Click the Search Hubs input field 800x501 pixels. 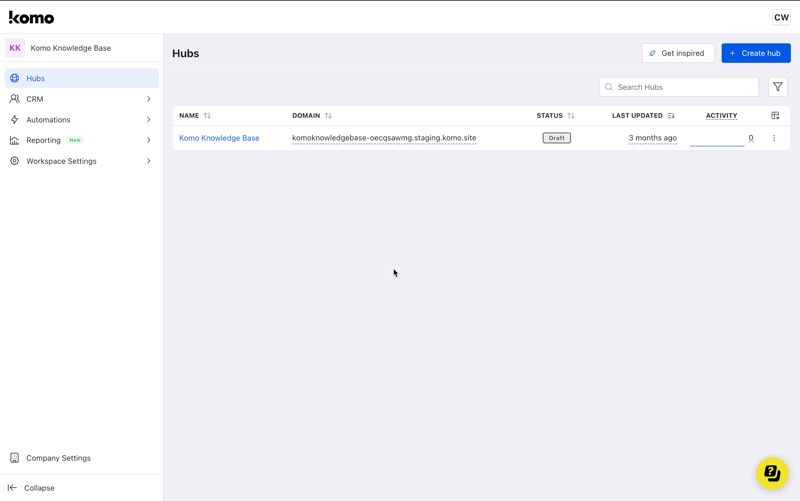pos(685,87)
